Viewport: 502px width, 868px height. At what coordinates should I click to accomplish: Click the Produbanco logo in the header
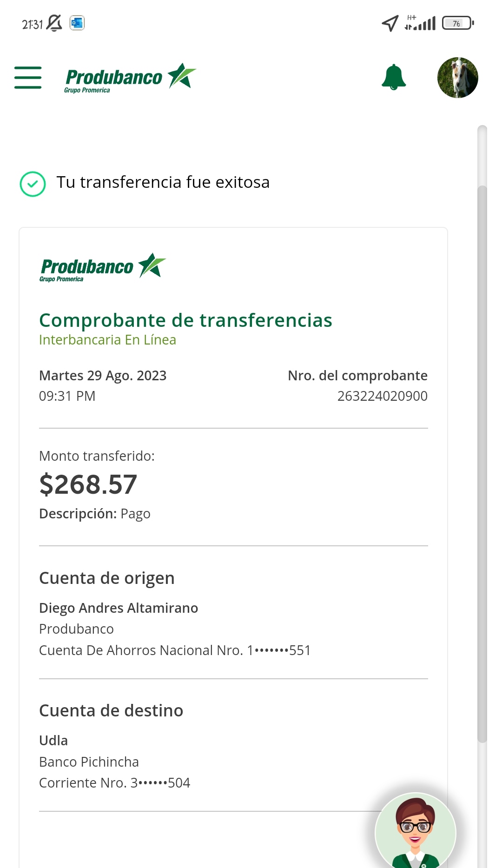click(x=130, y=78)
